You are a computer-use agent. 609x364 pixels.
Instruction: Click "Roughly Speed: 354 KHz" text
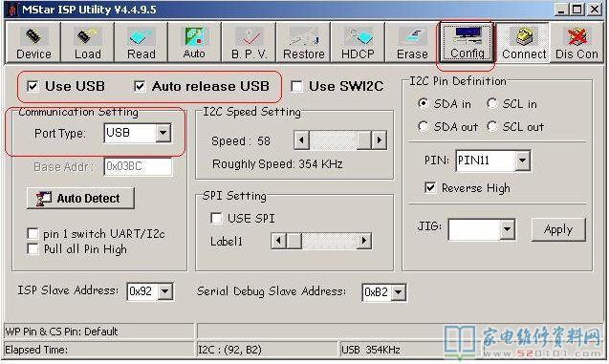(277, 164)
